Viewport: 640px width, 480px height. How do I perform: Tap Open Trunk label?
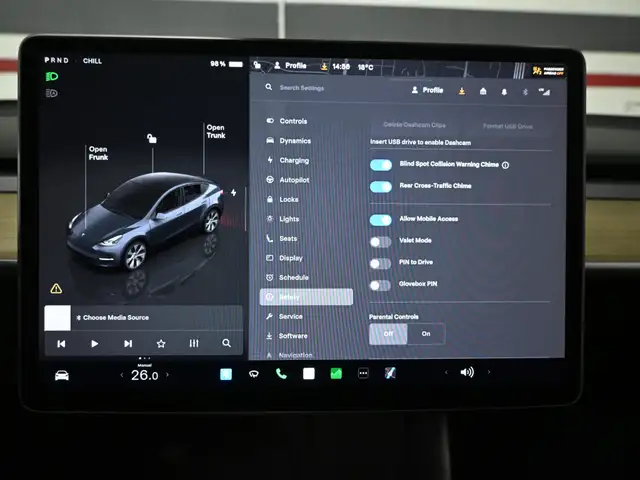216,131
